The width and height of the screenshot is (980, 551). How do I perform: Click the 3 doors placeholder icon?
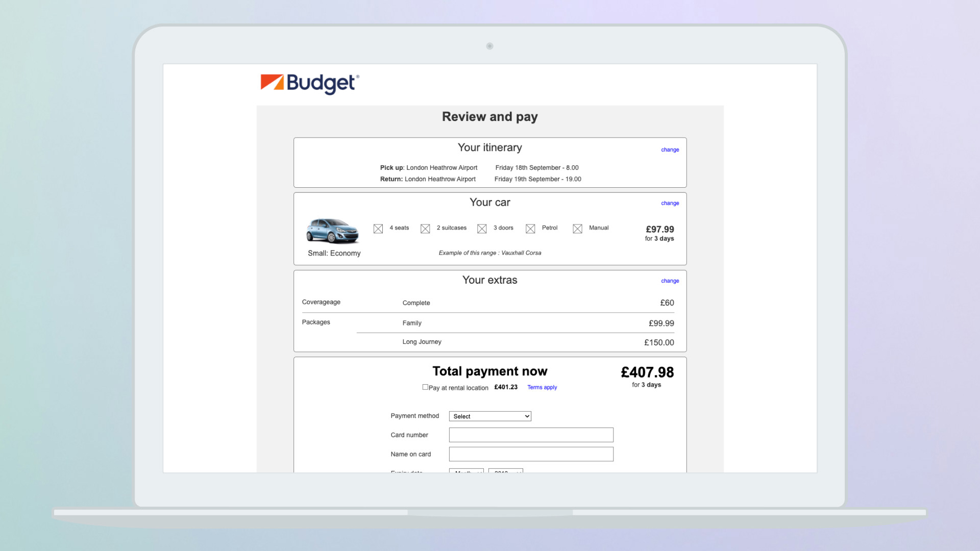click(x=482, y=229)
